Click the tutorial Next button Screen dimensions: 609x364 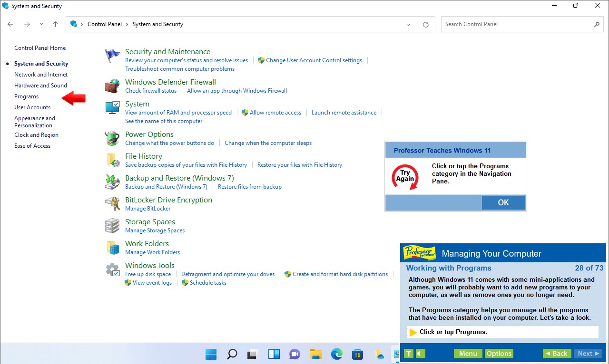pos(588,354)
